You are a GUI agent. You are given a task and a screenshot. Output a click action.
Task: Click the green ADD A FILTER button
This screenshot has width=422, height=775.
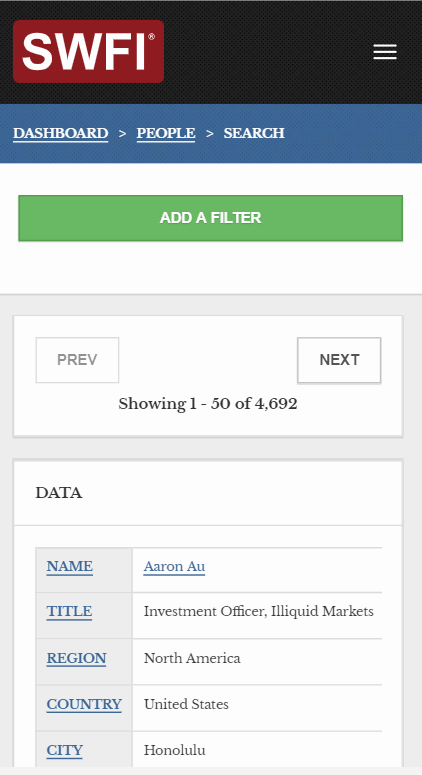pyautogui.click(x=211, y=218)
